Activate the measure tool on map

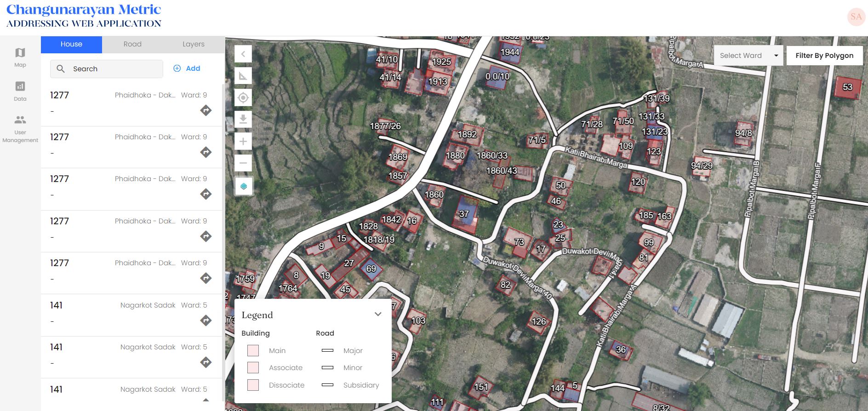243,76
